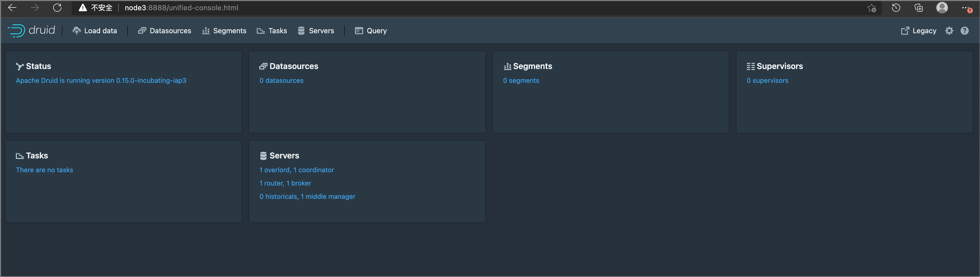Open Legacy console external link
The image size is (980, 277).
pyautogui.click(x=918, y=31)
